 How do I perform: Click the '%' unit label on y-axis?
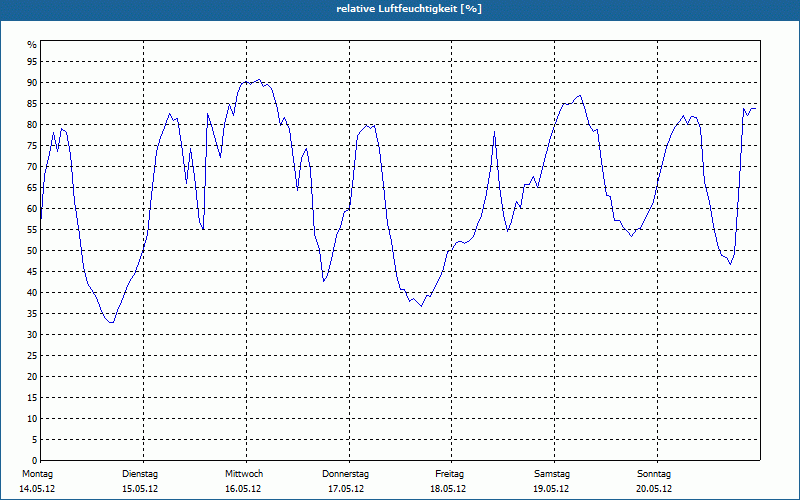(x=32, y=45)
